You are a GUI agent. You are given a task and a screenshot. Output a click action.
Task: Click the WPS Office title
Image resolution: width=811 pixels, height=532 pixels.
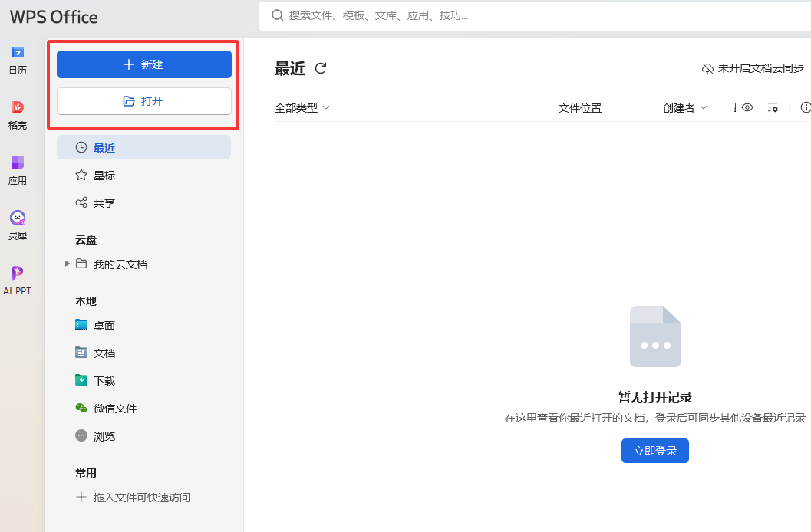point(54,17)
